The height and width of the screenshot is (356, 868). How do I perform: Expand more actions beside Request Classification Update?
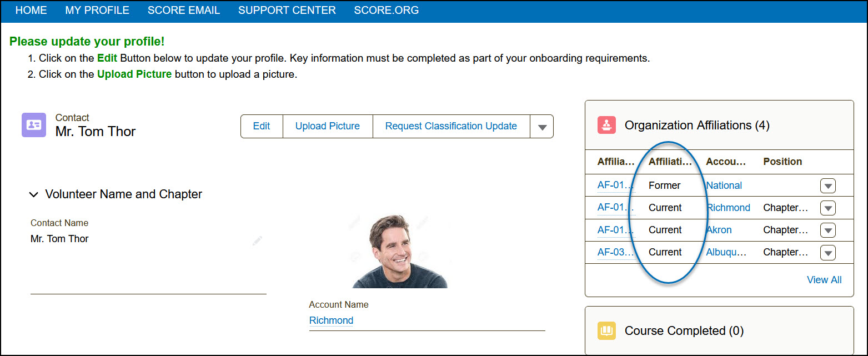(542, 127)
